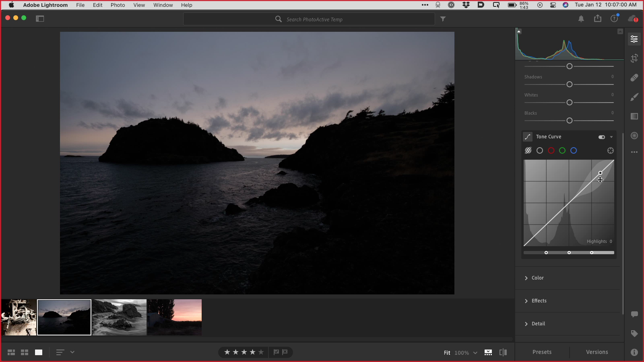The height and width of the screenshot is (362, 644).
Task: Select the Radial Gradient tool
Action: [634, 136]
